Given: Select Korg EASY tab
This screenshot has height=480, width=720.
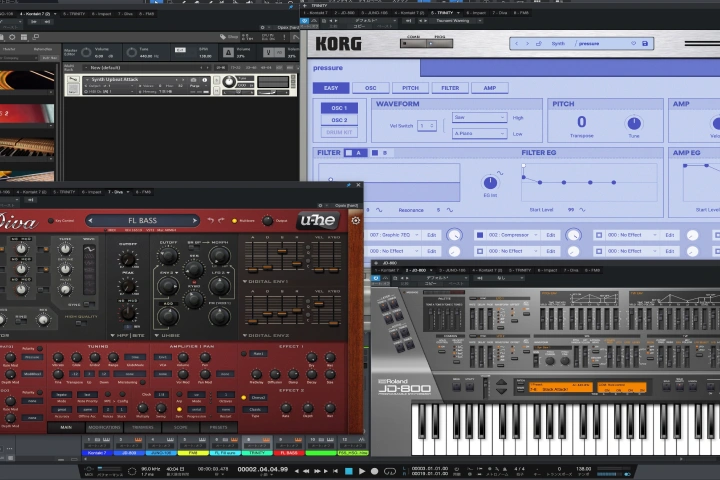Looking at the screenshot, I should (331, 88).
